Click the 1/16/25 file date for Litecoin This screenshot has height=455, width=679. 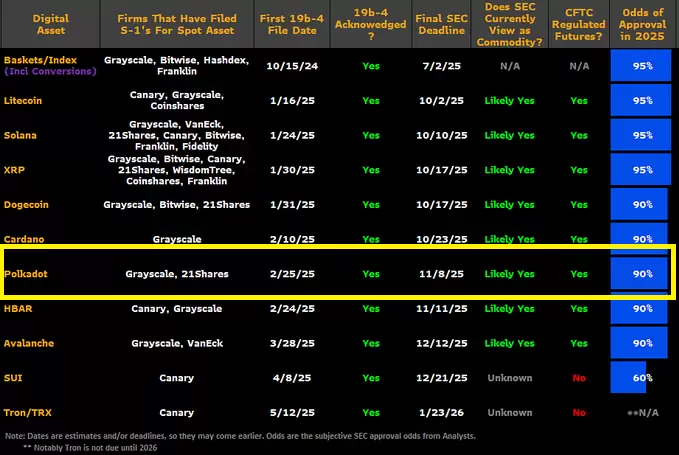292,100
